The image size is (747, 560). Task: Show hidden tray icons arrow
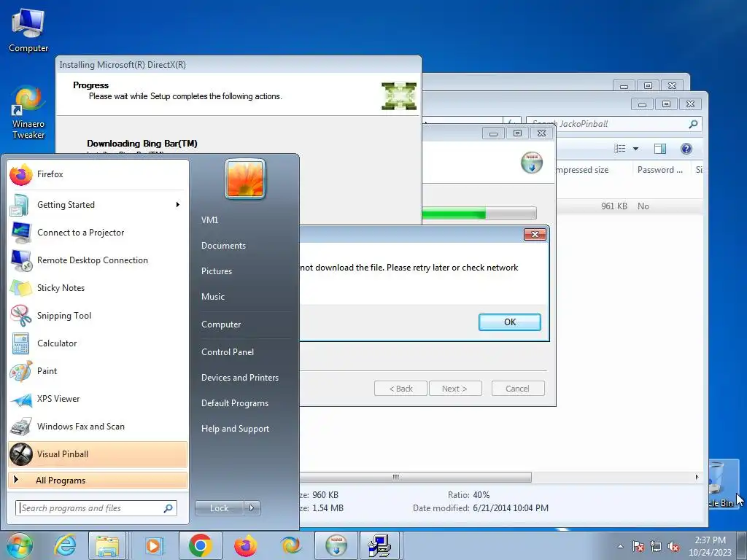coord(620,547)
